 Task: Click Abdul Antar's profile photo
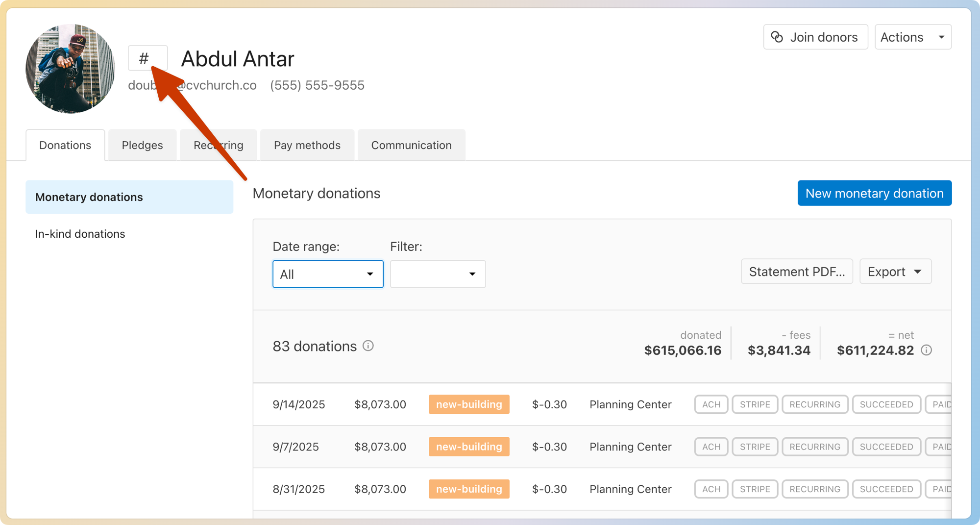(x=70, y=69)
